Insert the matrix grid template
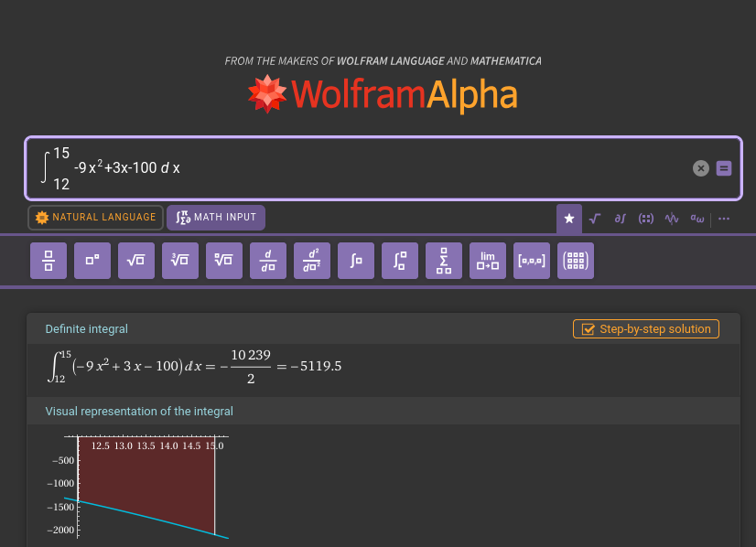Viewport: 756px width, 547px height. click(x=576, y=261)
